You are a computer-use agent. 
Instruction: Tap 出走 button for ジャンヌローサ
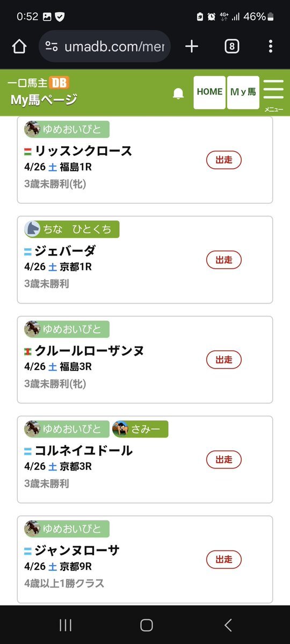pos(224,559)
